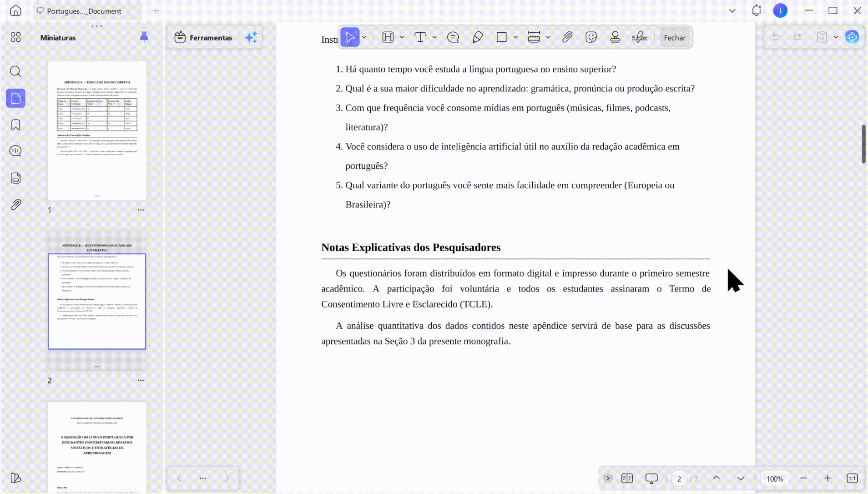Expand the highlight tool dropdown arrow
Screen dimensions: 868x494
coord(402,37)
